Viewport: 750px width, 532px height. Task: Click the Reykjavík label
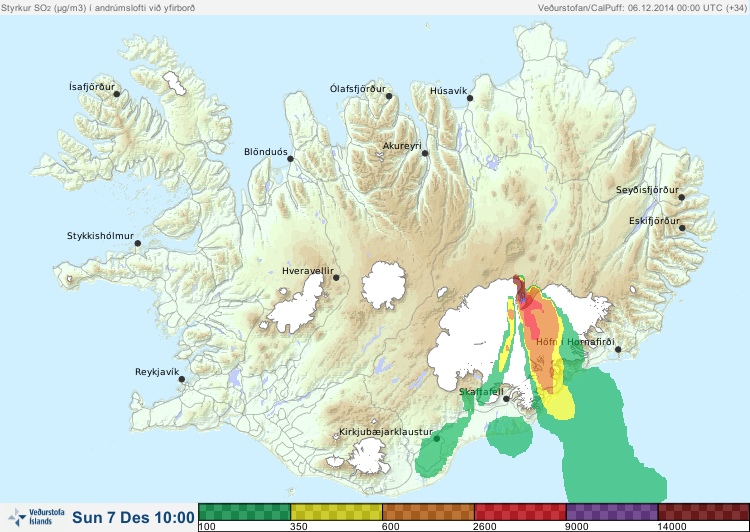[x=157, y=372]
